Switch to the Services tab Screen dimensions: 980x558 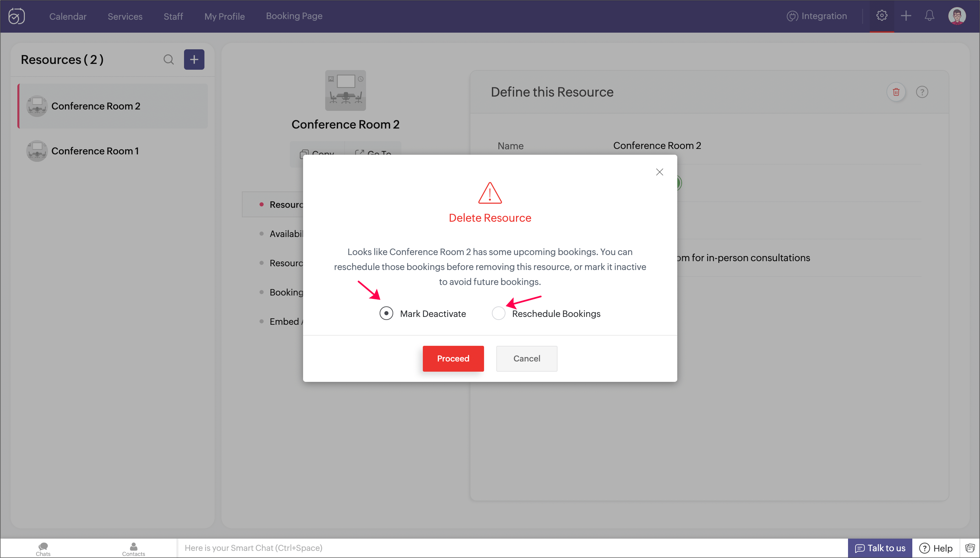125,16
